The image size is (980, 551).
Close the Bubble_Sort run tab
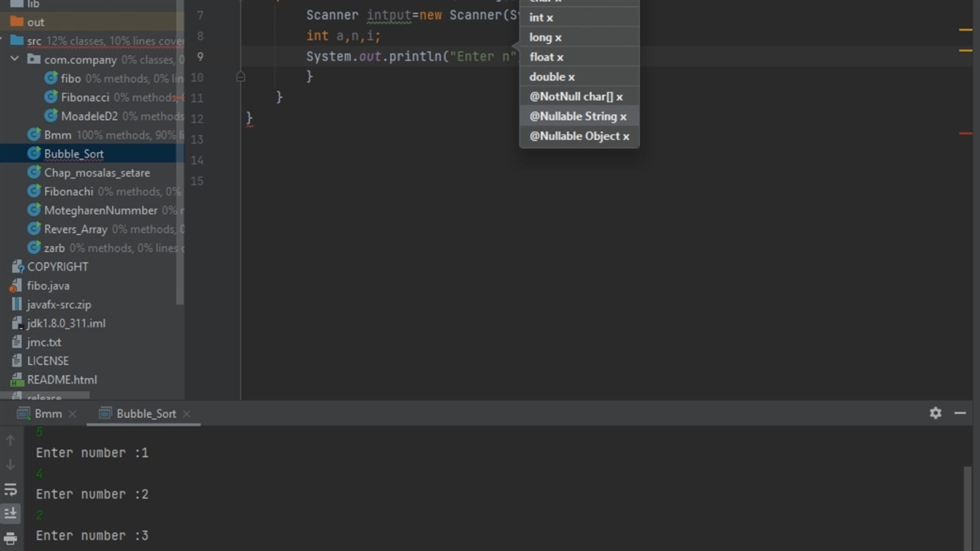click(187, 414)
